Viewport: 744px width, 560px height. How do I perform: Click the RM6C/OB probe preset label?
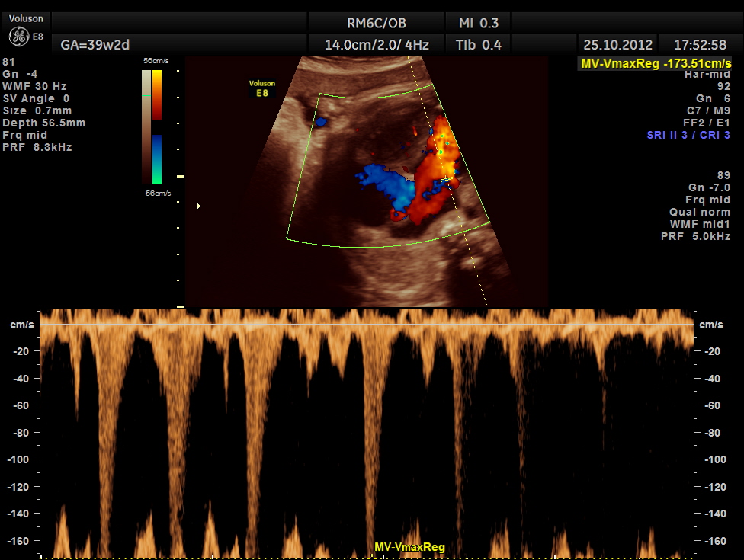tap(377, 23)
